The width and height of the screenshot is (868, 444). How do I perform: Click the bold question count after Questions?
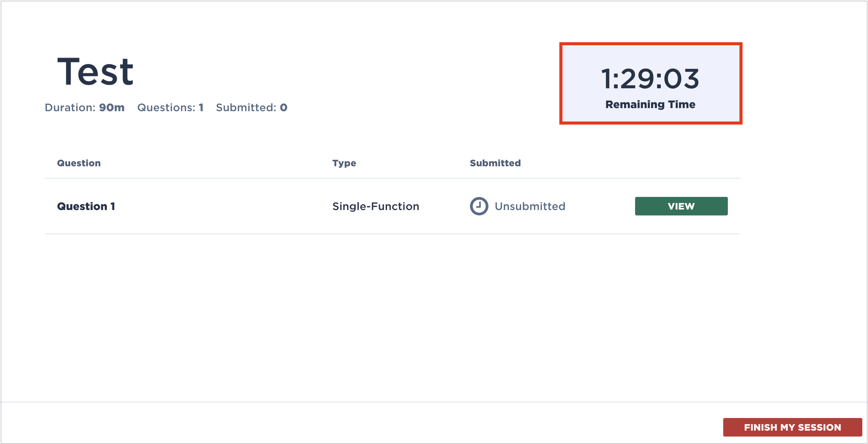(x=201, y=107)
